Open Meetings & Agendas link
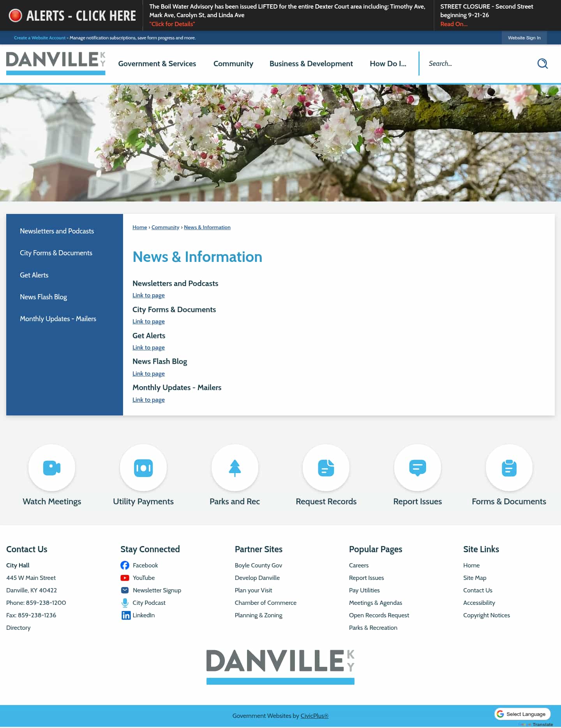Image resolution: width=561 pixels, height=728 pixels. (x=376, y=603)
